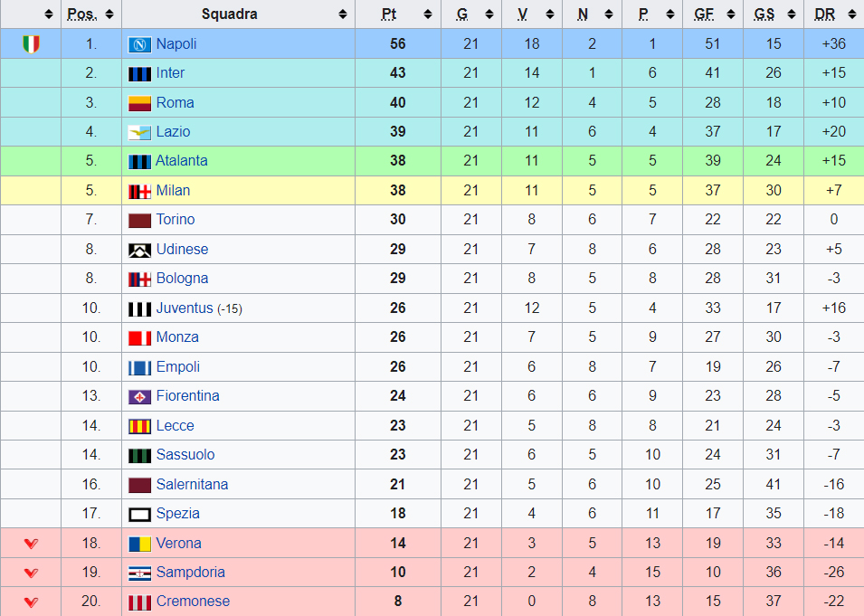Sort by GF goals scored column
864x616 pixels.
point(731,14)
